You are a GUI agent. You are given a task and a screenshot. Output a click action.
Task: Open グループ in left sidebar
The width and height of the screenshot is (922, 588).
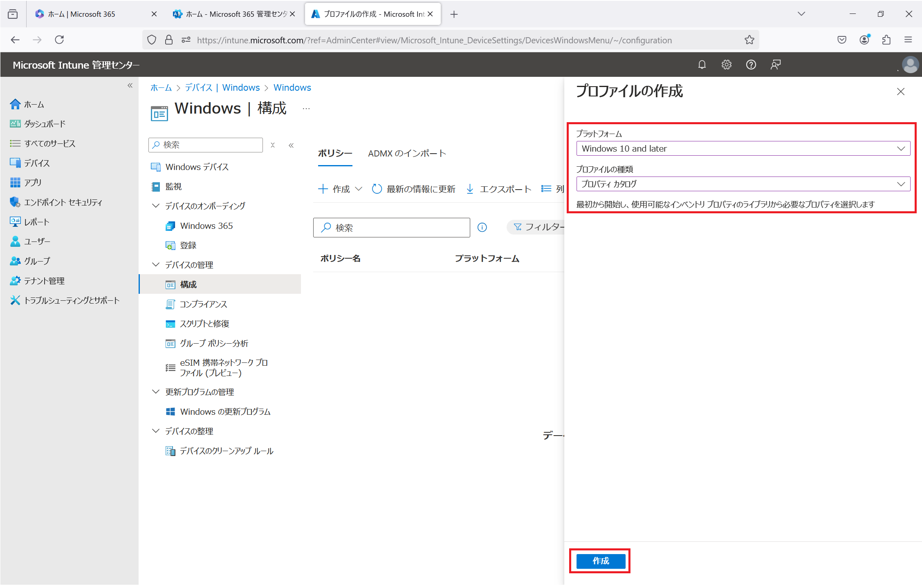(30, 261)
